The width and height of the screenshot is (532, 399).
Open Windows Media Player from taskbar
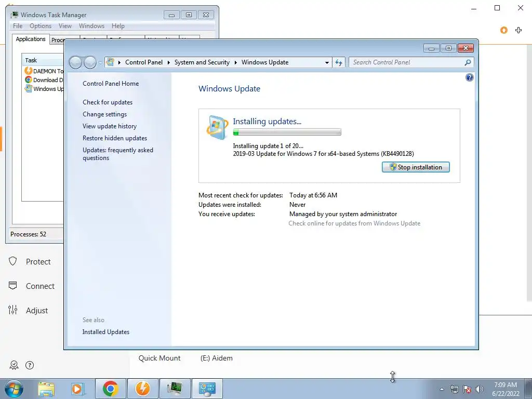pos(78,389)
